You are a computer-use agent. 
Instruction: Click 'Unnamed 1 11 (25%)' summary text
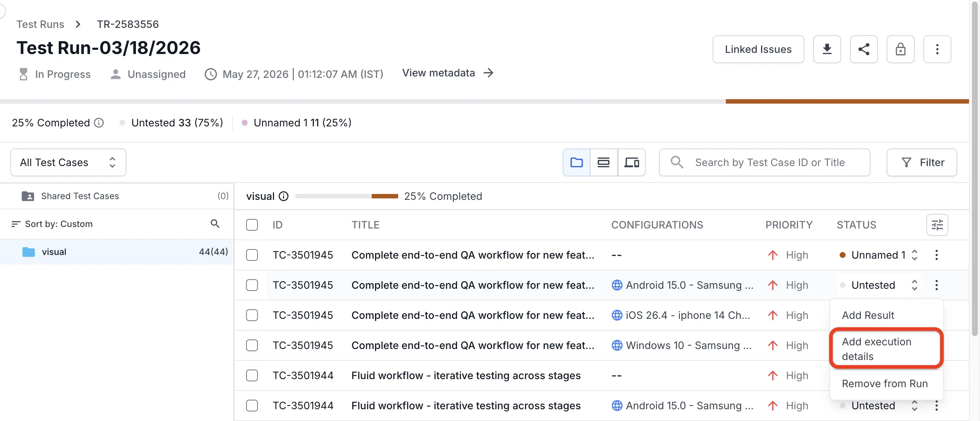click(x=302, y=123)
